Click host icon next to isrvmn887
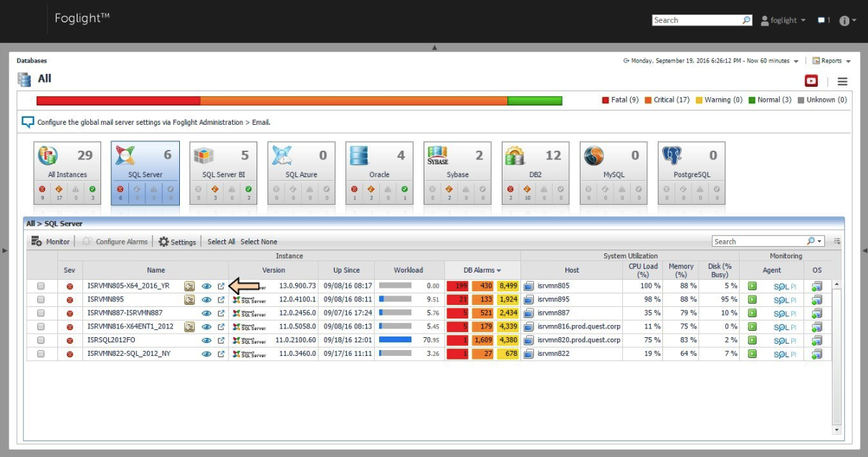Viewport: 868px width, 457px height. tap(529, 313)
